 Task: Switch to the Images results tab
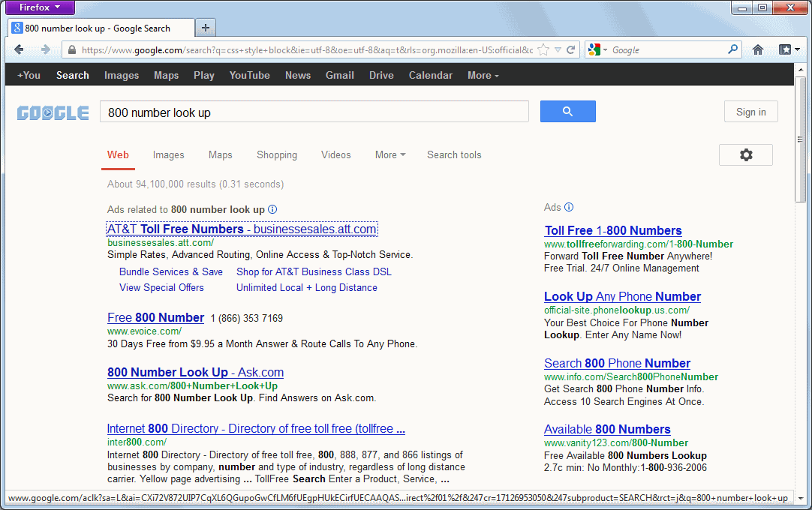[x=168, y=154]
